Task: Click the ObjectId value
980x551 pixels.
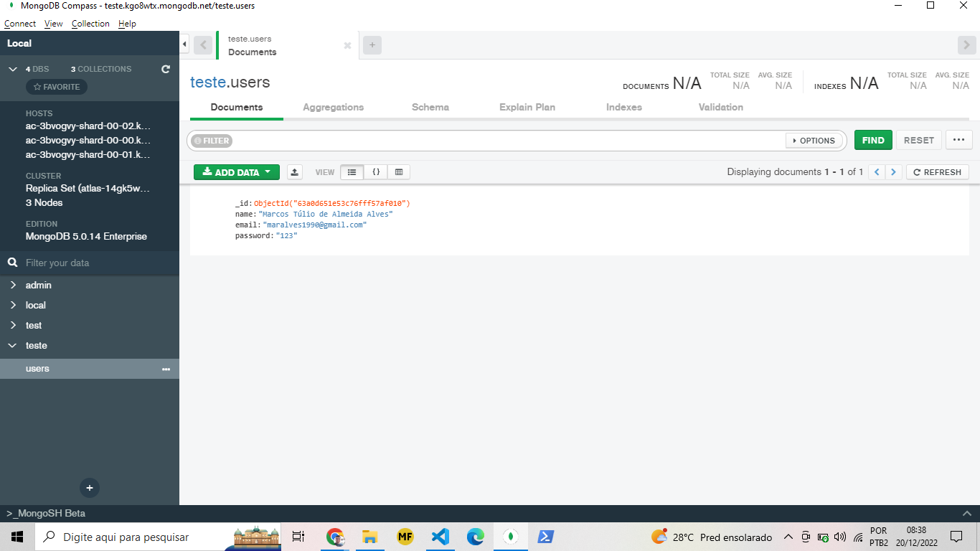Action: point(332,204)
